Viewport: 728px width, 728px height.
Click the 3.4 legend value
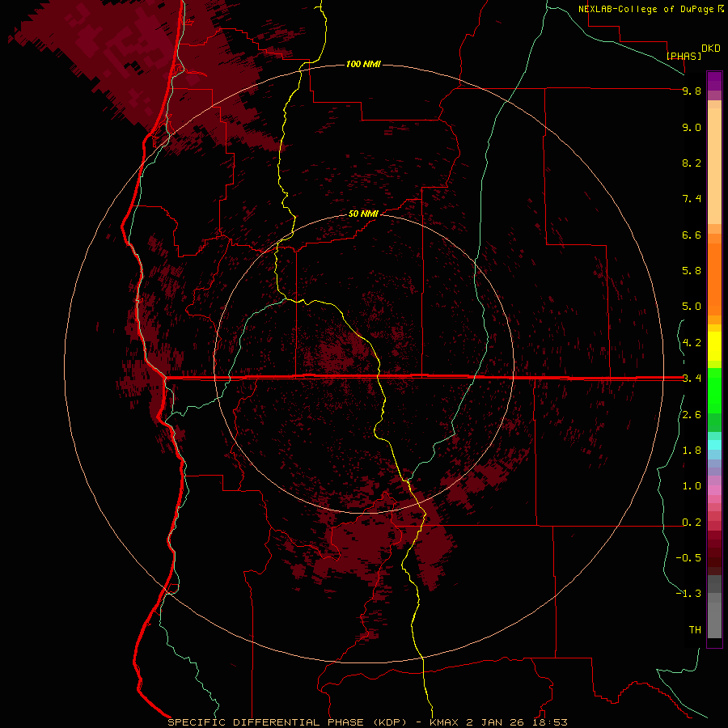pos(692,379)
